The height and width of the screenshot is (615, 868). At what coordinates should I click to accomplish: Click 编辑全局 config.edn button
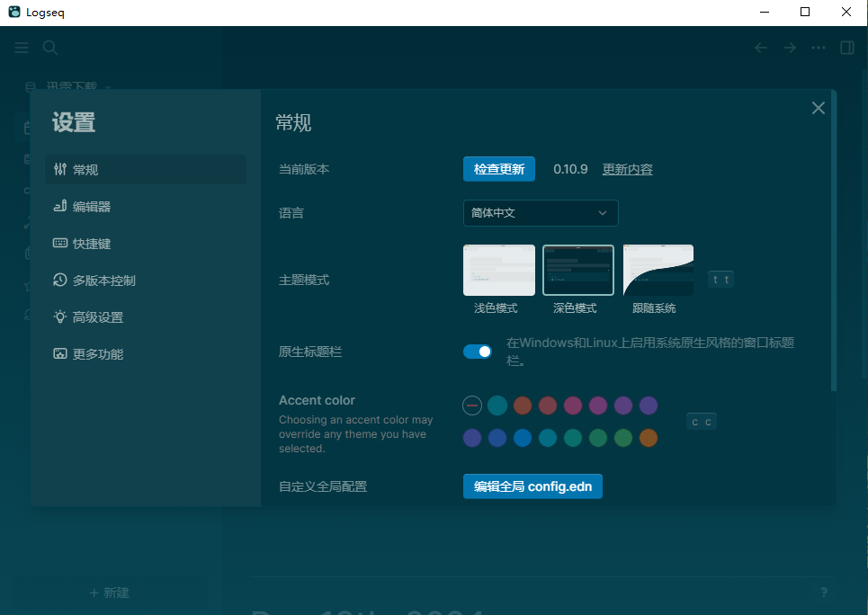[532, 486]
